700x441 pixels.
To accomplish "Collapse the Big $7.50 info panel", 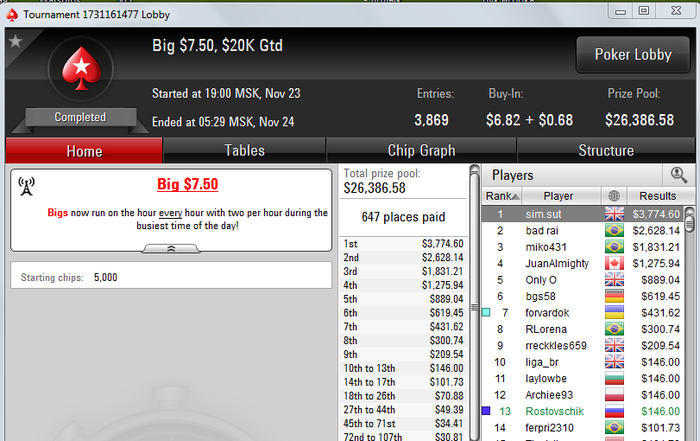I will [x=171, y=249].
